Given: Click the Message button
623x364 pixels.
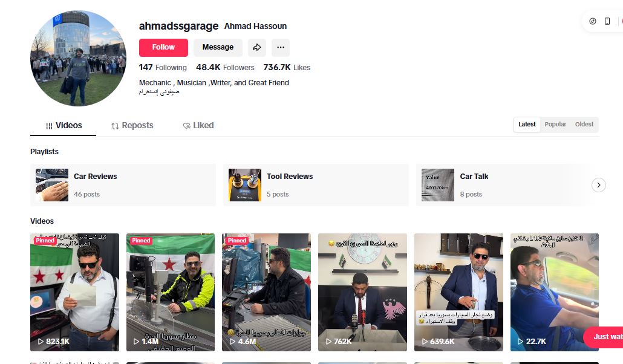Looking at the screenshot, I should point(218,47).
